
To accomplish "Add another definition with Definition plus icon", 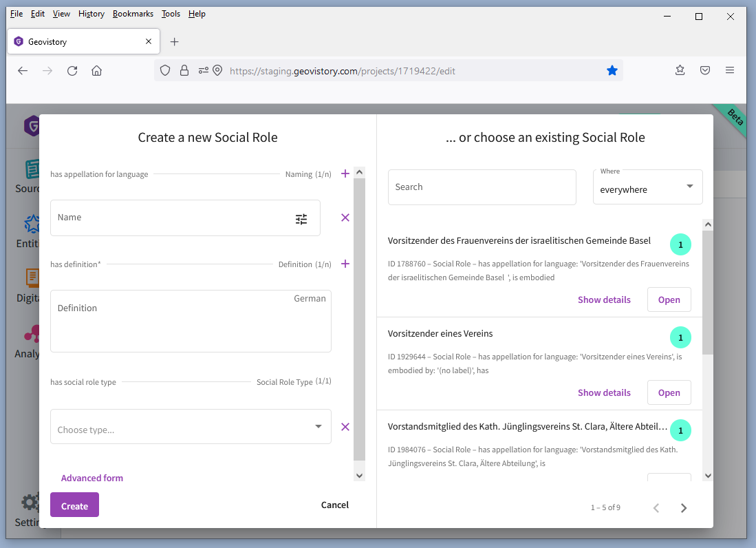I will [x=345, y=264].
